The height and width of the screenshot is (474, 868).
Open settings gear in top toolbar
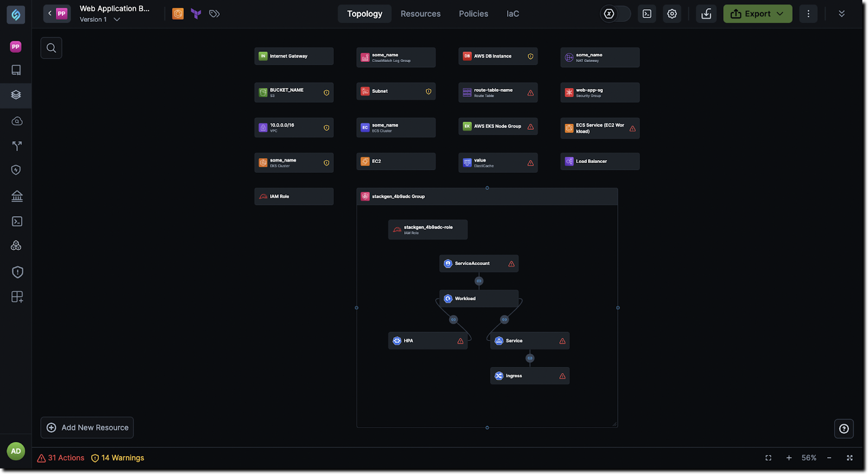tap(672, 14)
